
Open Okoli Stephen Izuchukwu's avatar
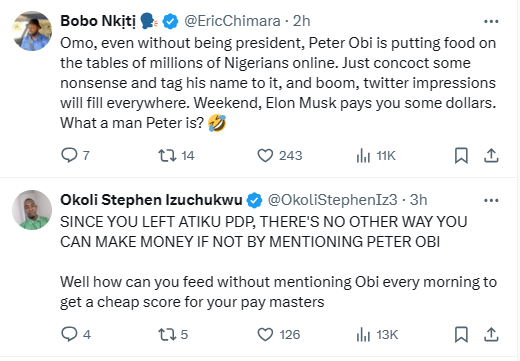click(x=32, y=210)
